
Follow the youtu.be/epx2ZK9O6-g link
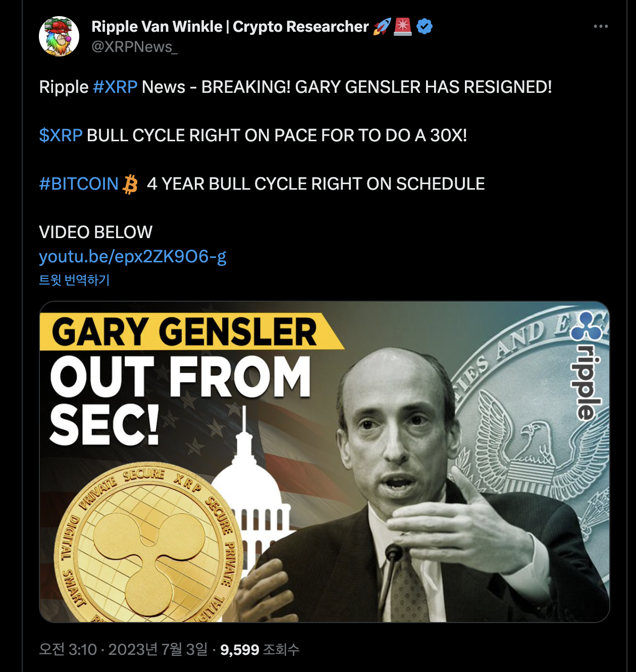(133, 257)
